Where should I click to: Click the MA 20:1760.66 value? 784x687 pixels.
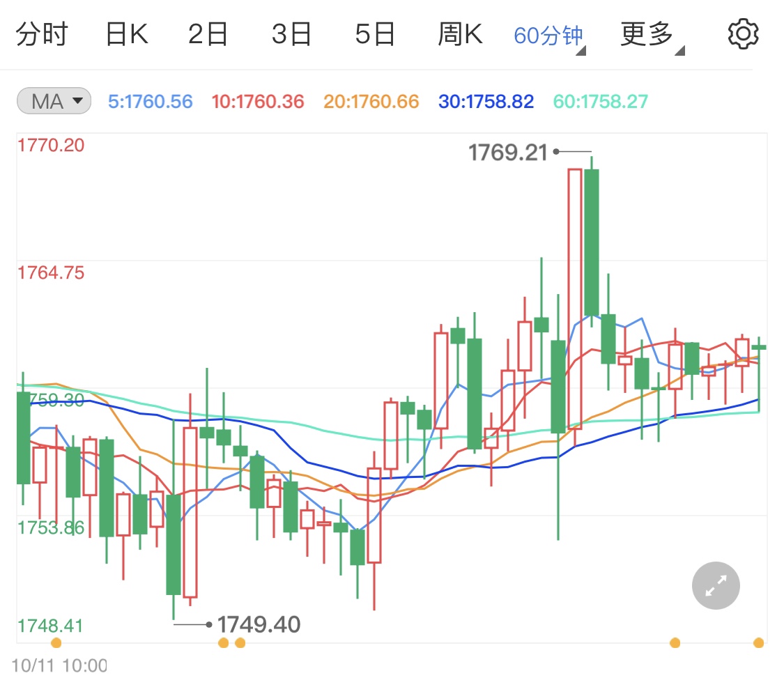coord(371,102)
